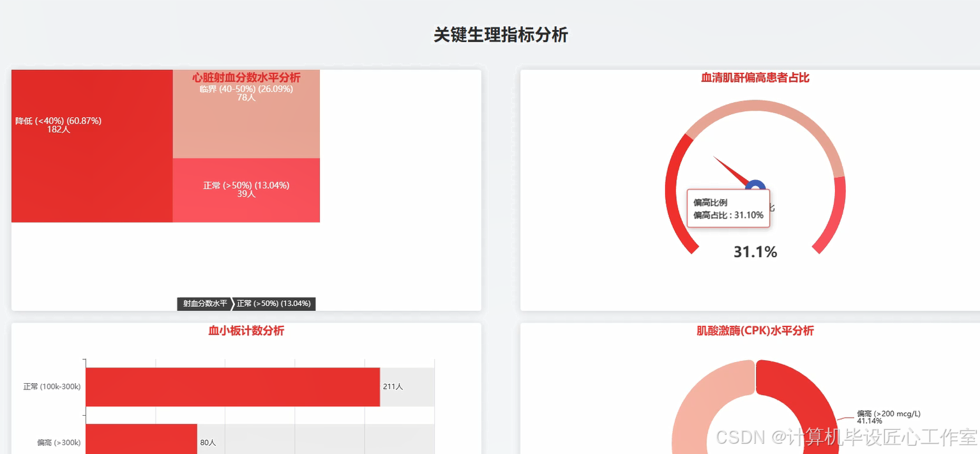Click the 211人 bar value label

pos(393,386)
